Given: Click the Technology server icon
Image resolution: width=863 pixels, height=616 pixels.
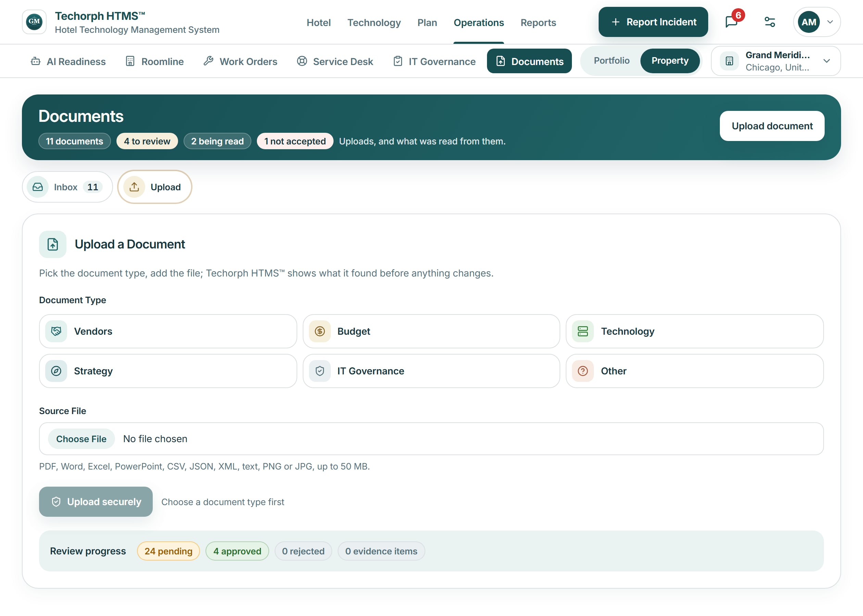Looking at the screenshot, I should 583,331.
